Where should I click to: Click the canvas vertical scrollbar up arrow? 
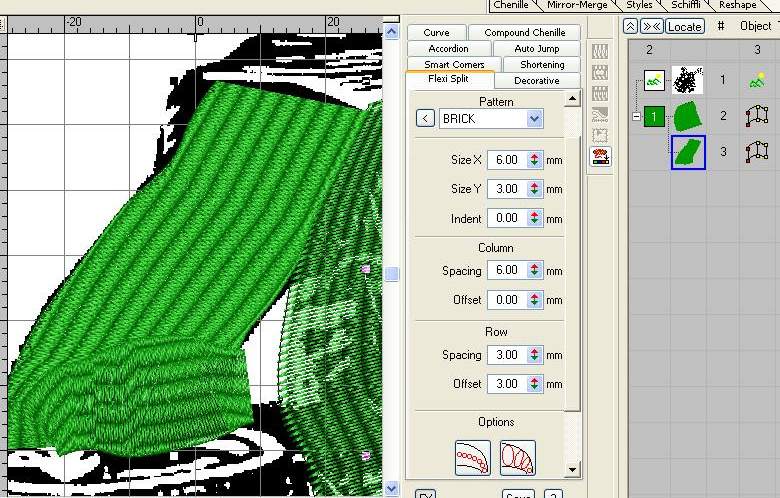tap(391, 32)
